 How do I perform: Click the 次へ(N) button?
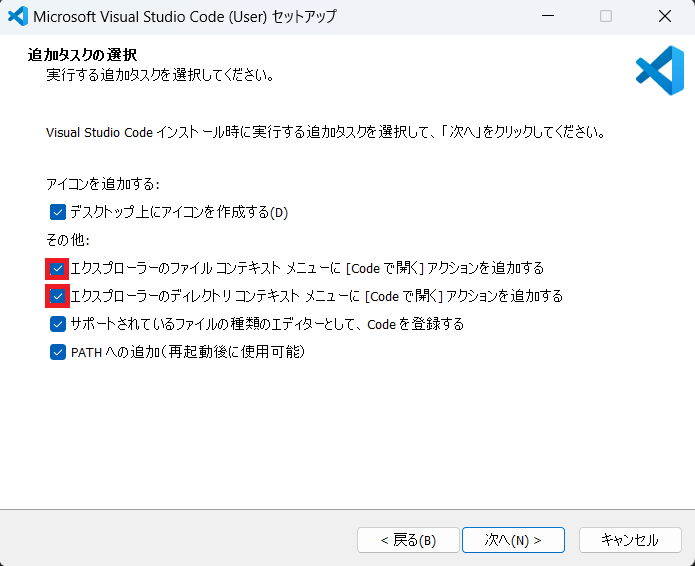coord(513,540)
